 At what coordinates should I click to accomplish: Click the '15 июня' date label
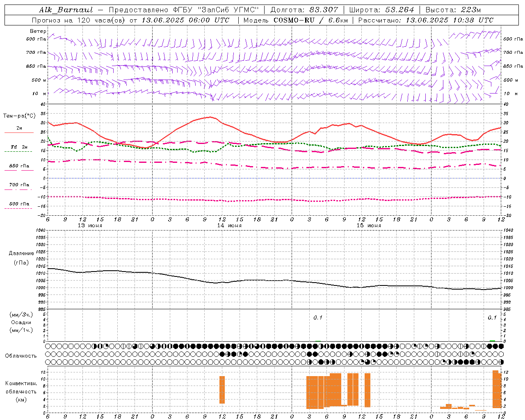point(369,226)
